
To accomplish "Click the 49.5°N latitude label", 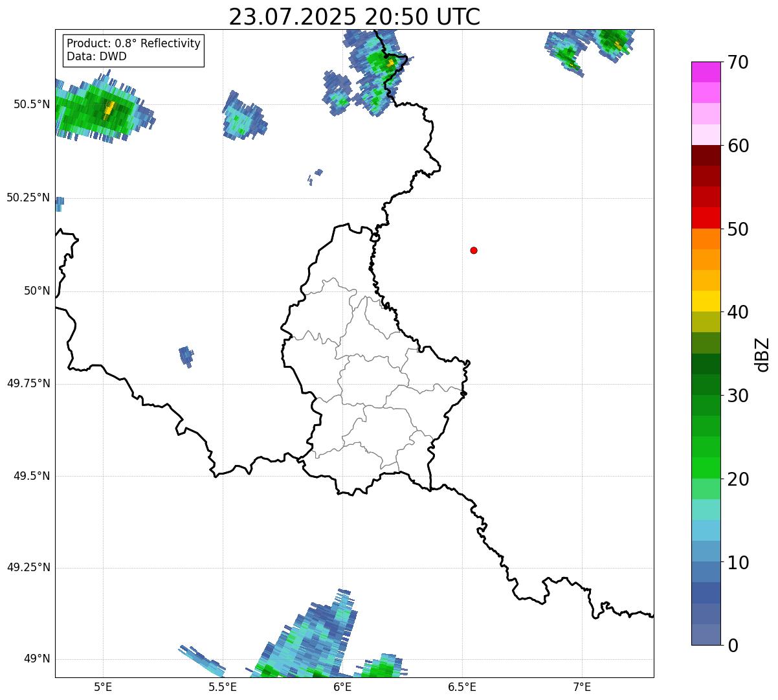I will [x=32, y=476].
